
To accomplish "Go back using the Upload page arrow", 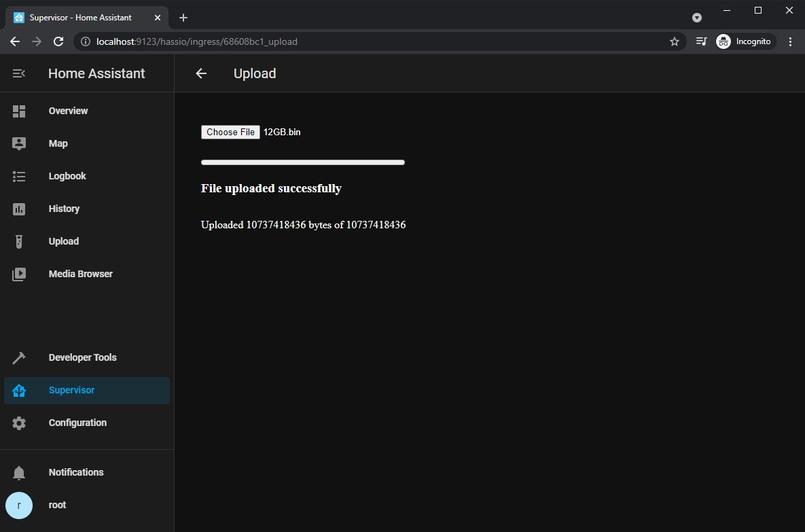I will tap(201, 73).
